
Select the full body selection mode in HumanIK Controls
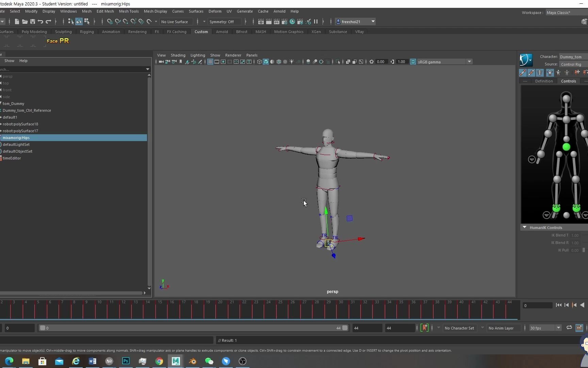click(550, 72)
